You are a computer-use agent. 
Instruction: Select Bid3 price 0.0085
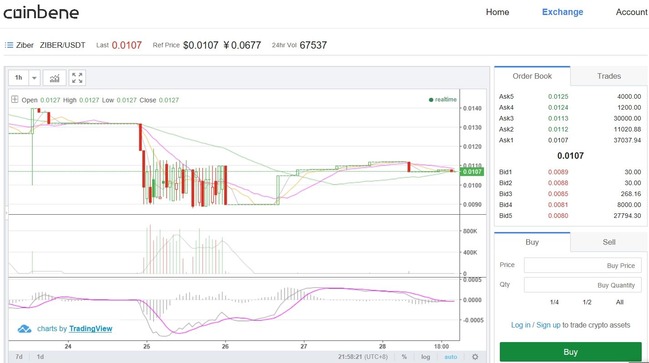point(558,194)
